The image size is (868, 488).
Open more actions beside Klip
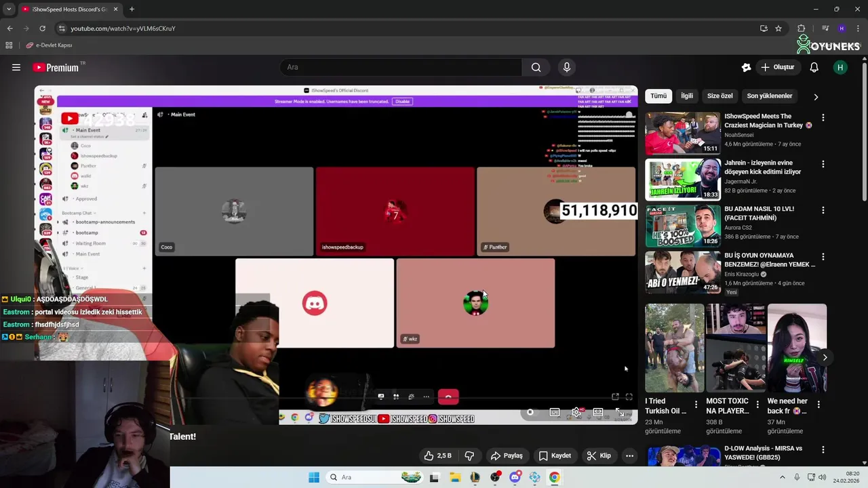tap(629, 455)
